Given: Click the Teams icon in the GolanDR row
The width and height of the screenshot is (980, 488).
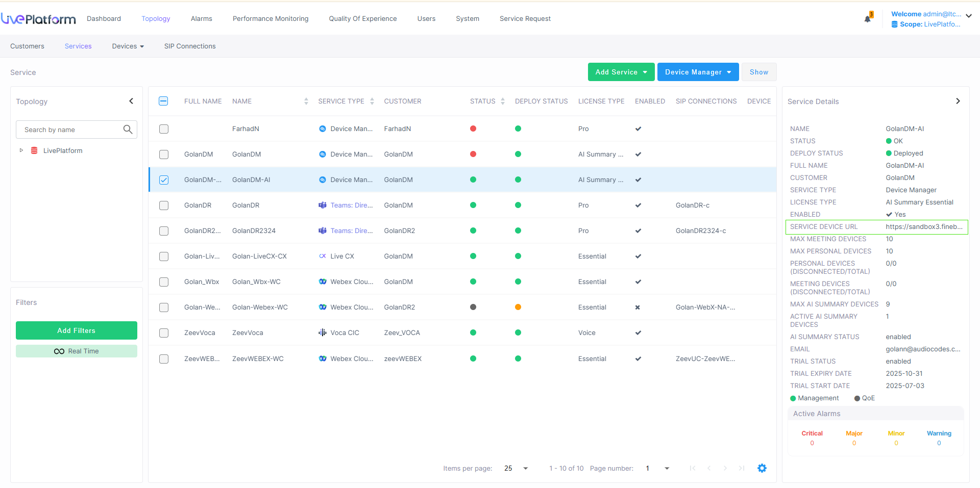Looking at the screenshot, I should [x=323, y=205].
